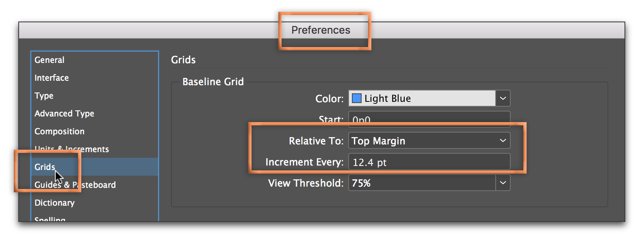Click the Preferences dialog title bar
644x243 pixels.
pos(321,30)
